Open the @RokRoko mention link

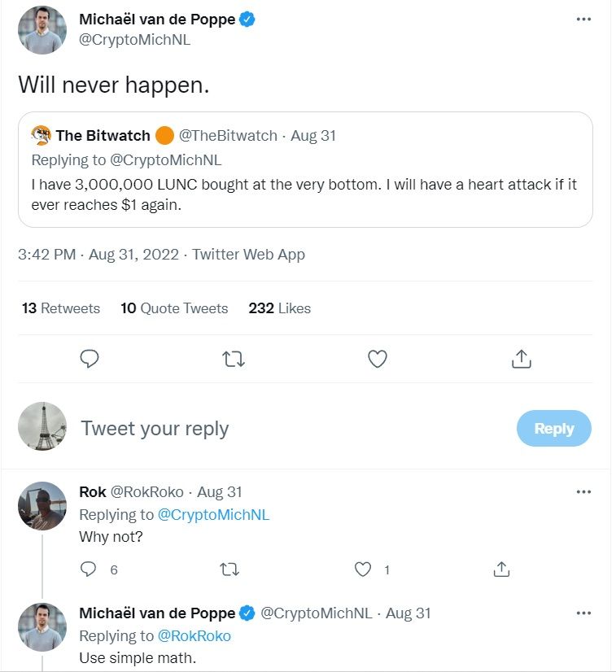pos(194,636)
